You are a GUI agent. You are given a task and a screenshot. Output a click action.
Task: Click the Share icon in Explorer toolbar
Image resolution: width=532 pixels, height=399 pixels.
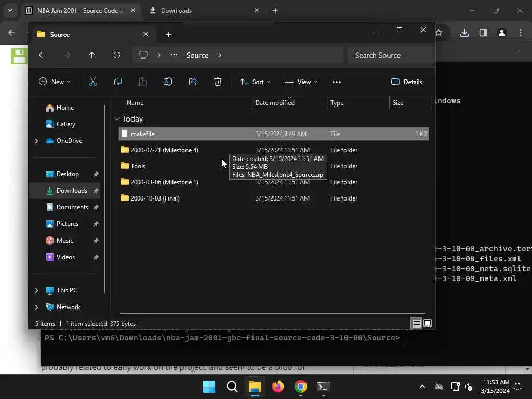[x=193, y=82]
